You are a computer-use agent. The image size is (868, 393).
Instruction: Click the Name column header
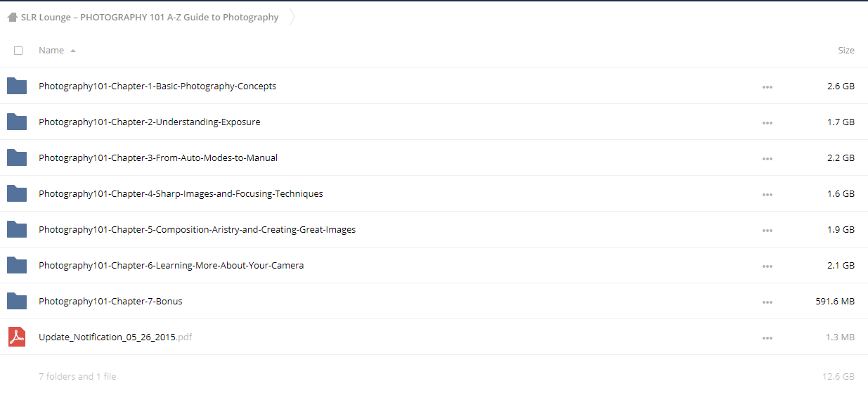pos(51,51)
